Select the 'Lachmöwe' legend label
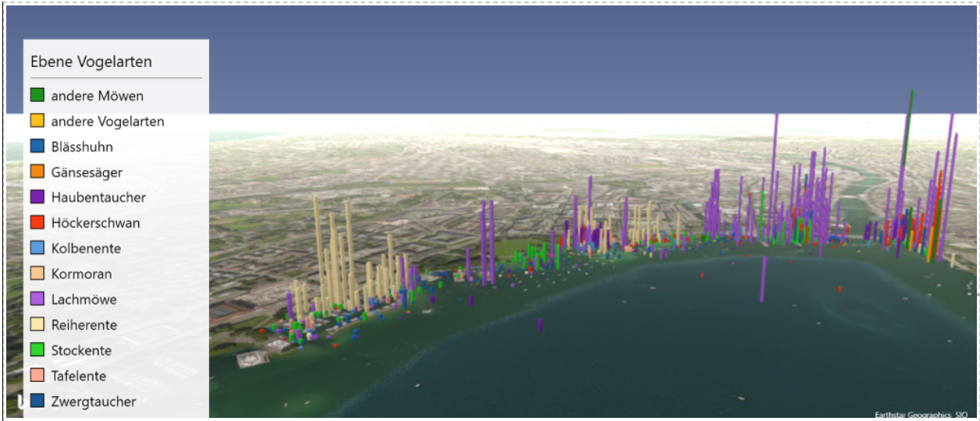This screenshot has height=421, width=980. (84, 299)
